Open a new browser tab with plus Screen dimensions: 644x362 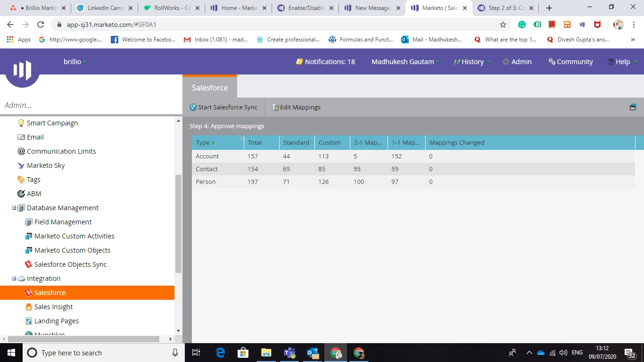click(549, 8)
